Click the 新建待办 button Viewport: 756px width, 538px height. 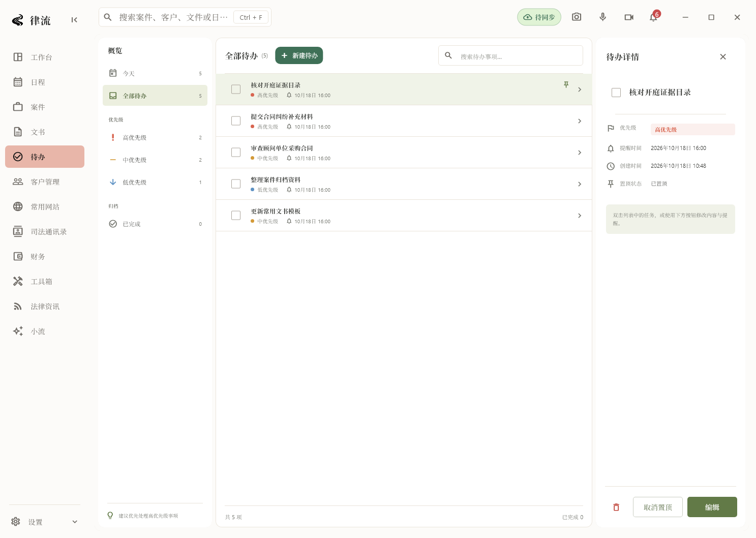click(299, 55)
